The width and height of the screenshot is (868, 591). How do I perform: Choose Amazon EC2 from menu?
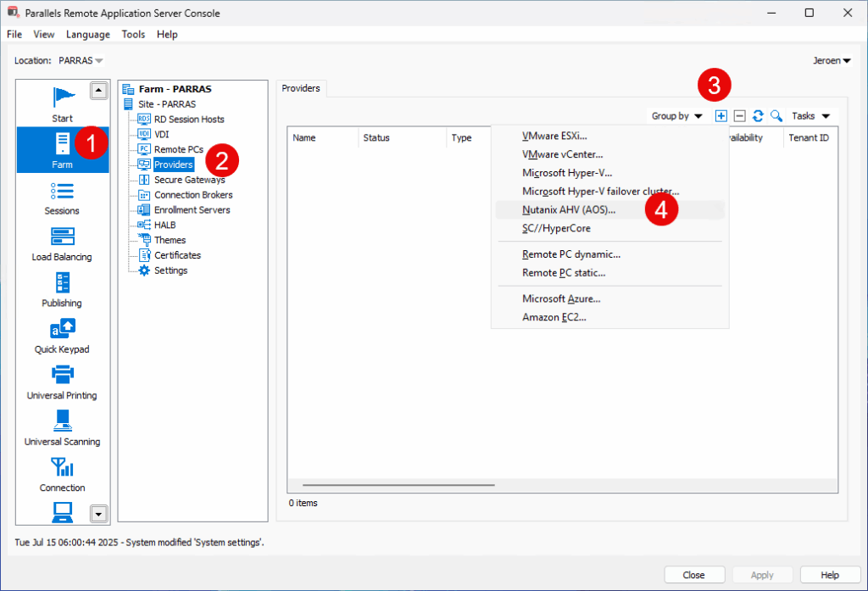click(x=610, y=317)
